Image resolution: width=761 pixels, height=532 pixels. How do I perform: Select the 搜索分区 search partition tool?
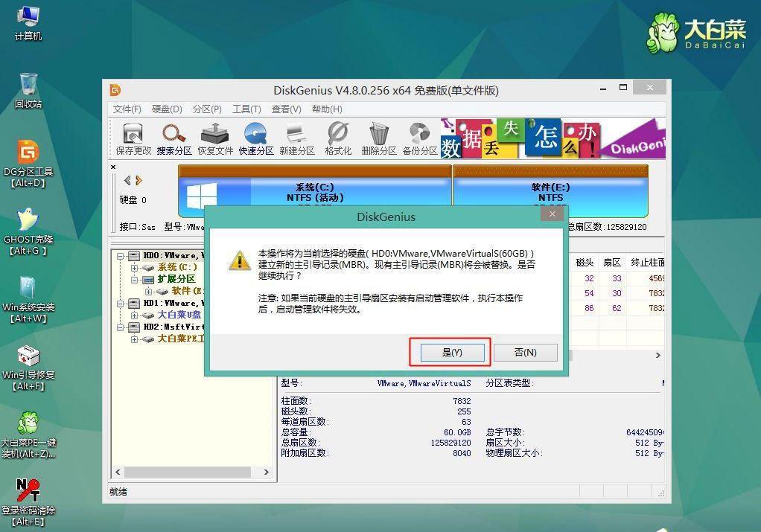174,138
